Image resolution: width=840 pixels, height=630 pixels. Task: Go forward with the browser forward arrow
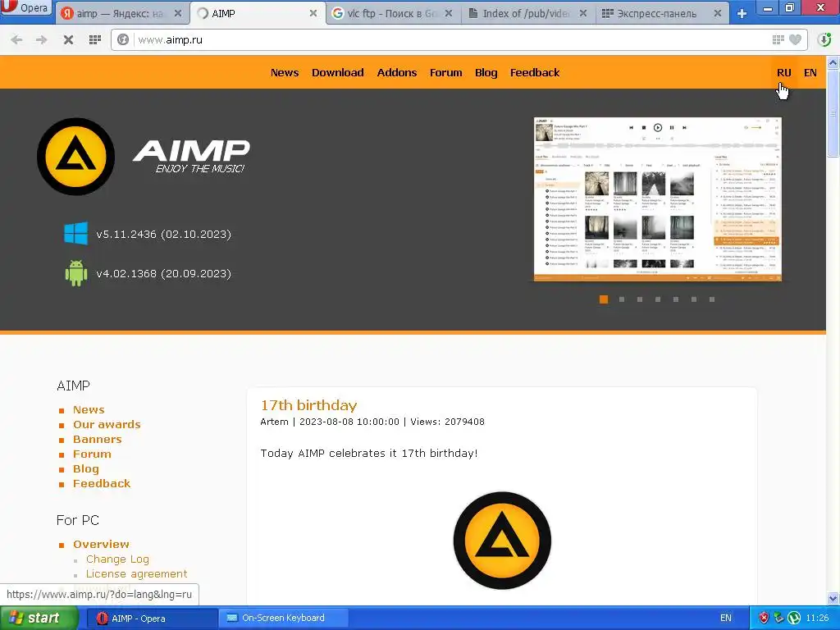click(41, 39)
